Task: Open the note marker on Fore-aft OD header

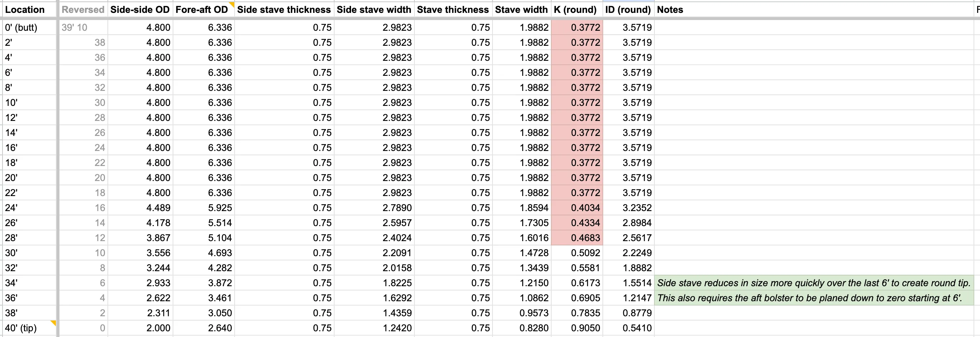Action: [x=231, y=4]
